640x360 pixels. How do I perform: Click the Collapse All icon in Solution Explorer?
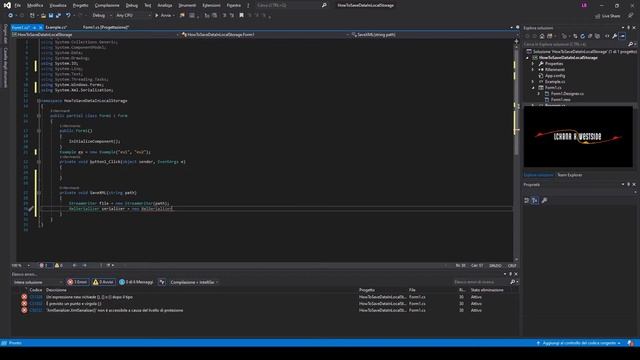[590, 36]
